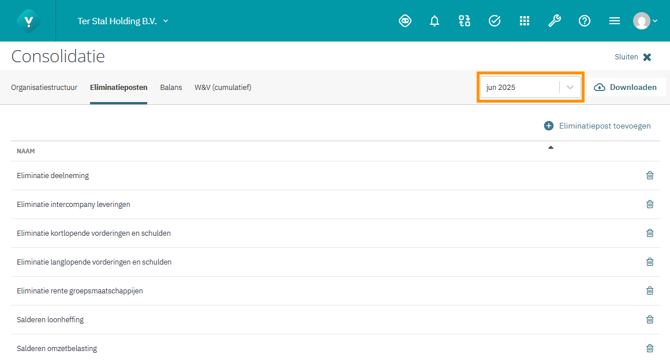Click the data exchange arrows icon
Screen dimensions: 670x362
coord(464,21)
